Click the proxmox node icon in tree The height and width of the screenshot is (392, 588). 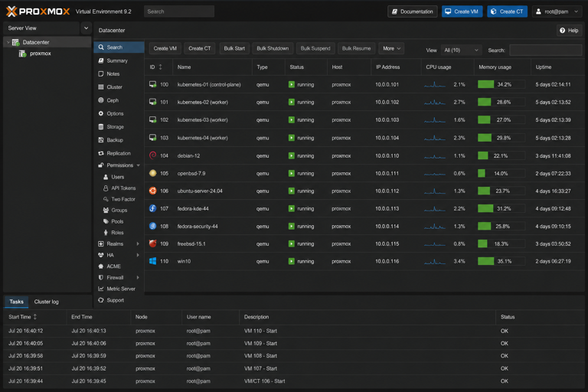pos(22,54)
